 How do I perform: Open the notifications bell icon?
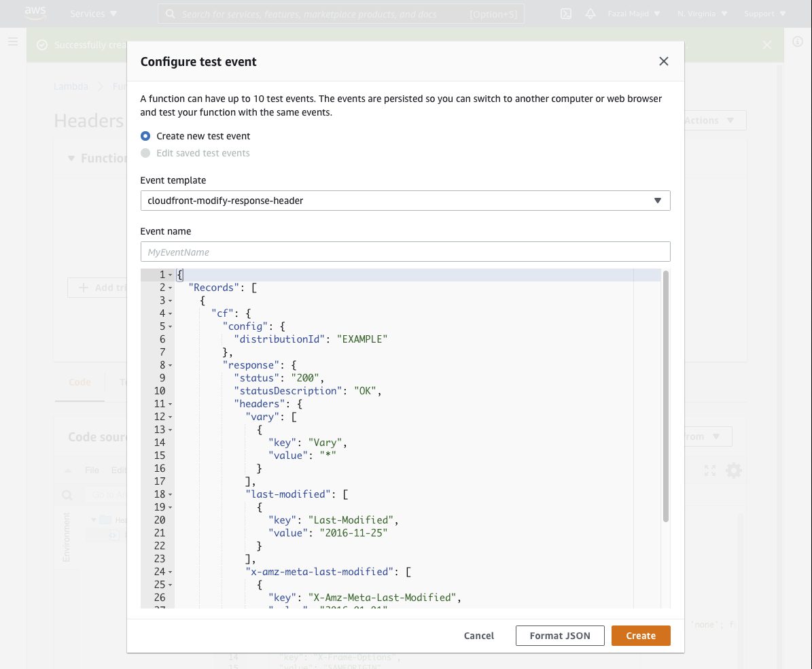pos(590,14)
